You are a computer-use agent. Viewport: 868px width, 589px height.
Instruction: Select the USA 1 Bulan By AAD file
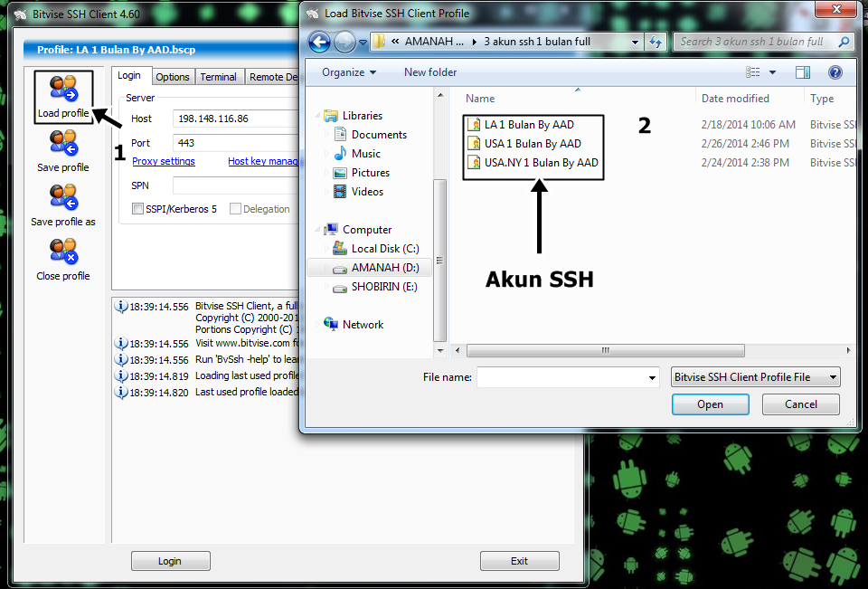(533, 144)
